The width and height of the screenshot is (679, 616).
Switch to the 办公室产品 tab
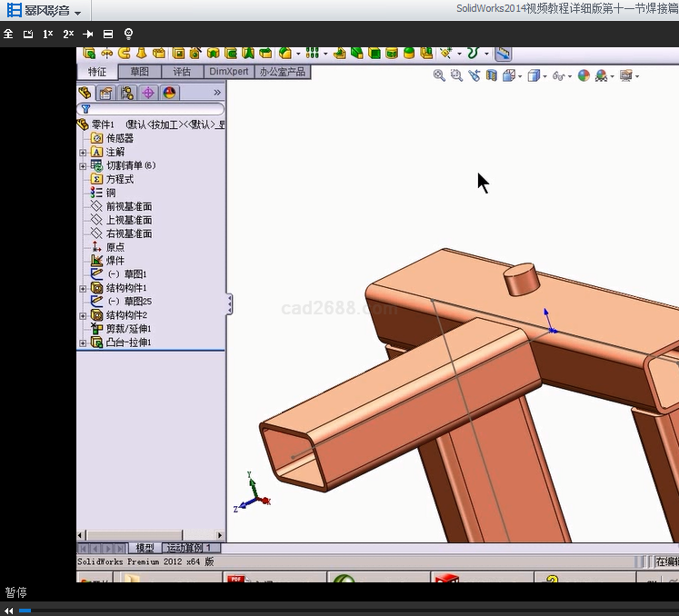pyautogui.click(x=282, y=72)
